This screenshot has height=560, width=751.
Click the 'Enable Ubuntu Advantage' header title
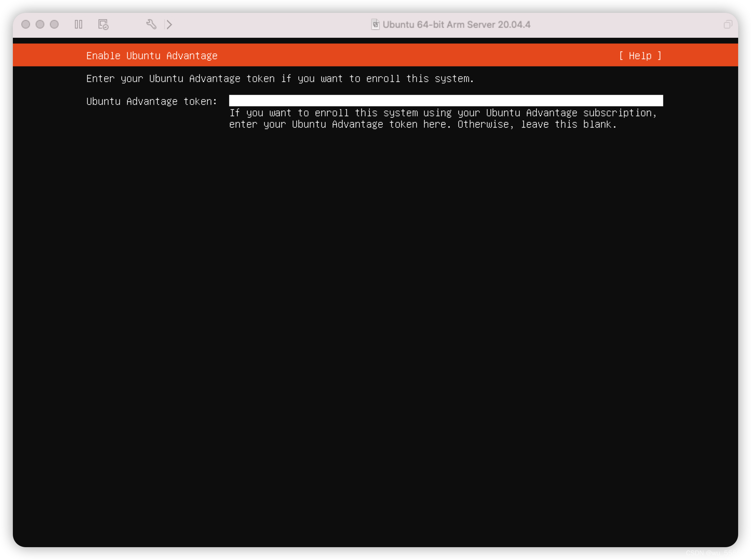click(x=152, y=56)
